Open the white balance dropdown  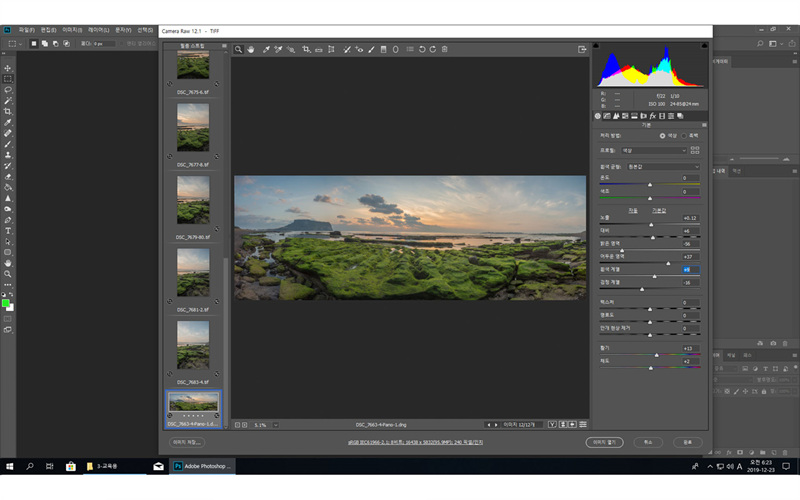pos(663,167)
